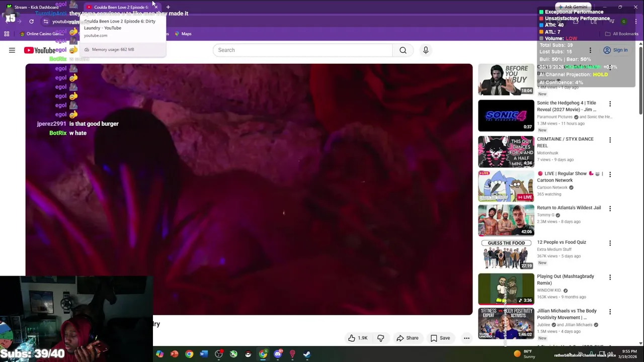Open Discord from the taskbar
Viewport: 644px width, 362px height.
point(278,354)
